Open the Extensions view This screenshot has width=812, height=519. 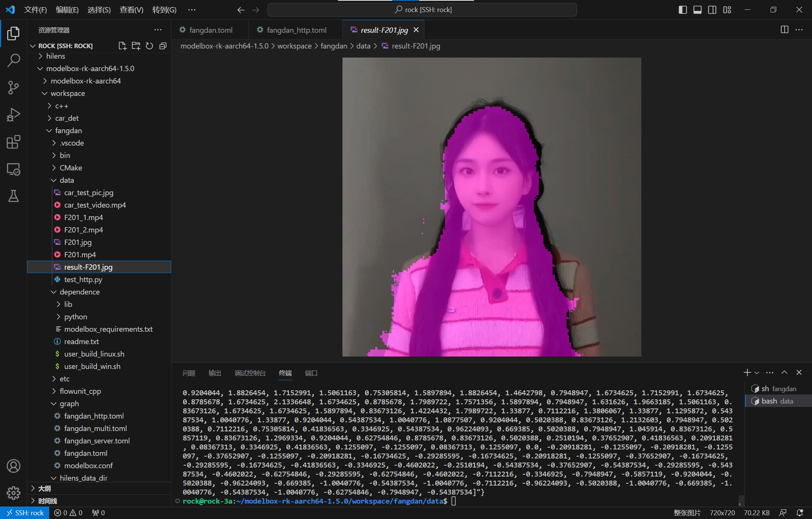pos(14,142)
